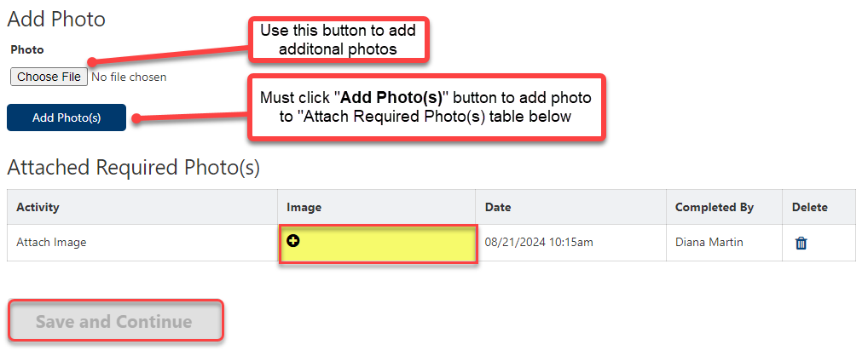
Task: Click the Diana Martin cell
Action: pyautogui.click(x=709, y=243)
